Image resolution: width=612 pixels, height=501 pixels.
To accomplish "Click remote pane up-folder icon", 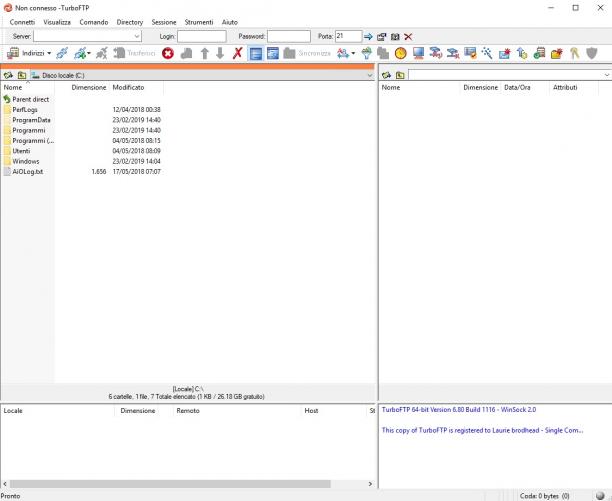I will coord(400,75).
